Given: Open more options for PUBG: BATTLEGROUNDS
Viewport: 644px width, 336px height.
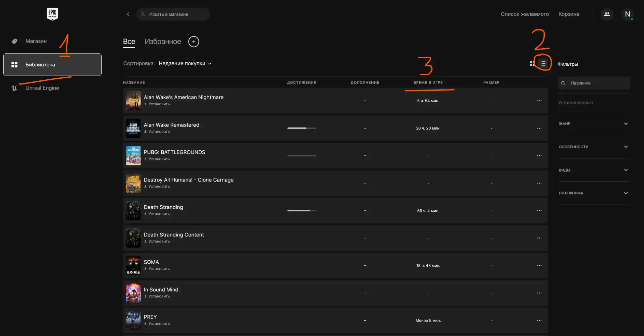Looking at the screenshot, I should click(x=539, y=156).
